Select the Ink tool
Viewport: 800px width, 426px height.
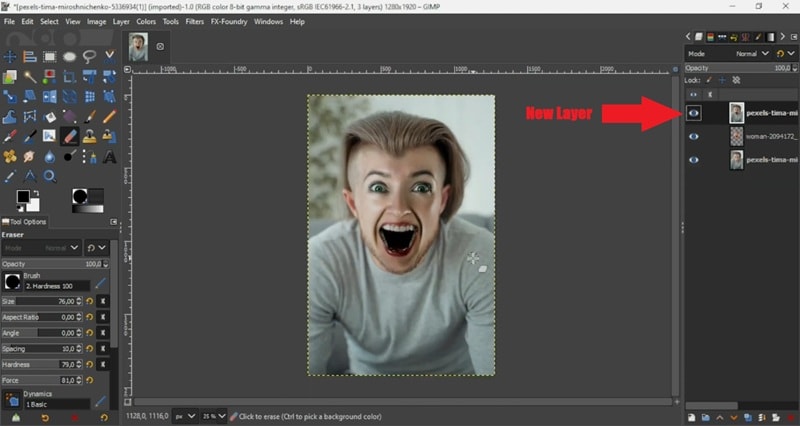coord(30,136)
